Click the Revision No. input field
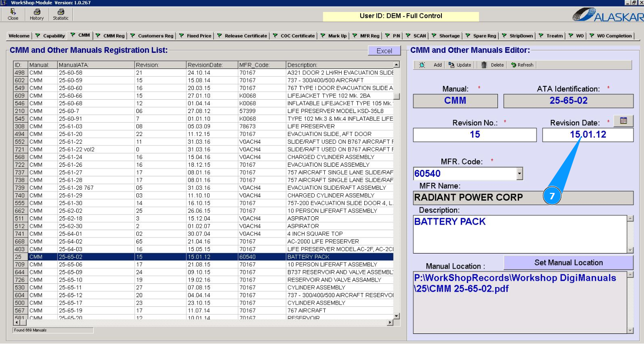This screenshot has width=644, height=344. tap(475, 135)
